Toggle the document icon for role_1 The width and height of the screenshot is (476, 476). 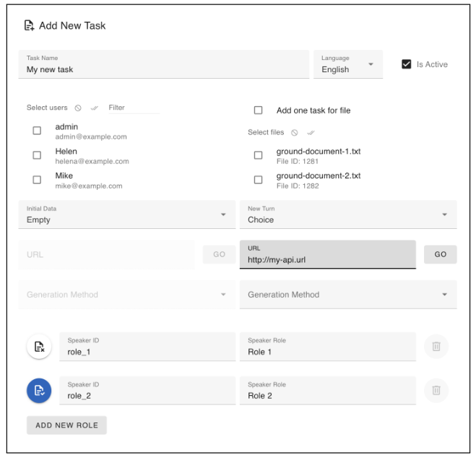tap(40, 347)
